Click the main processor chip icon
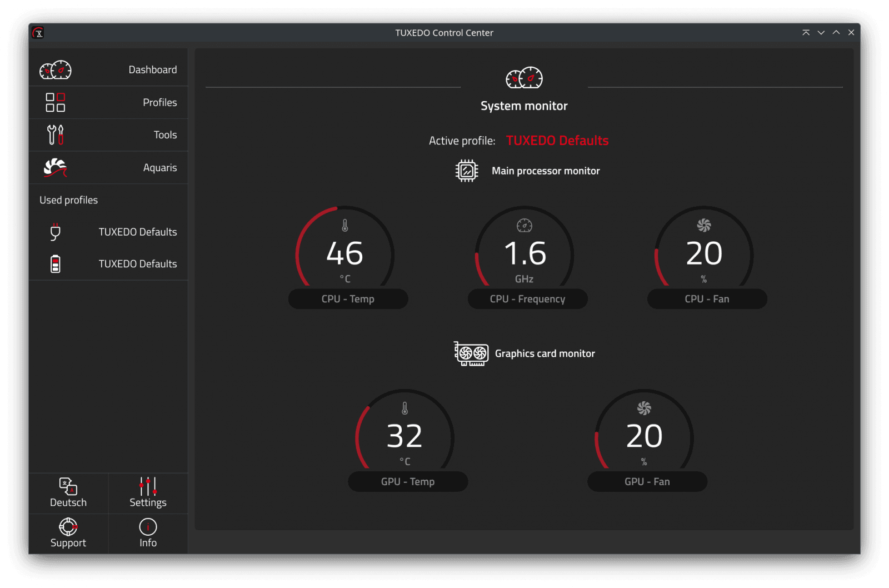 click(467, 171)
